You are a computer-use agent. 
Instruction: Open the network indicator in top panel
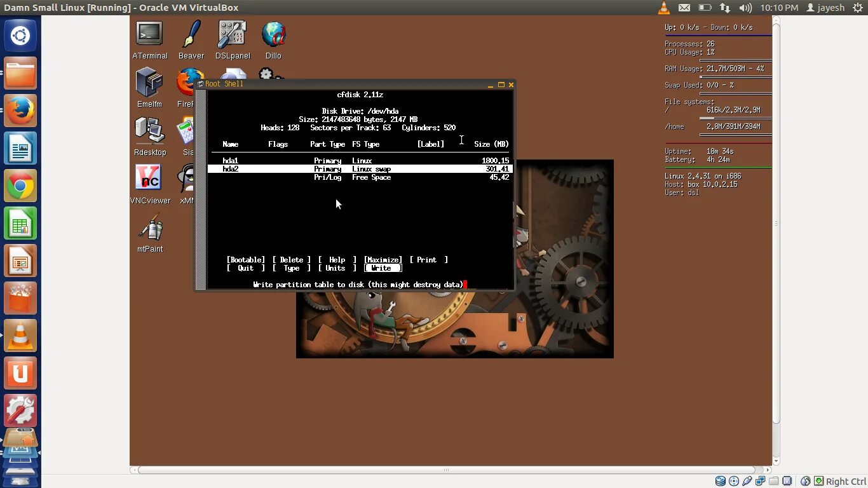tap(725, 8)
